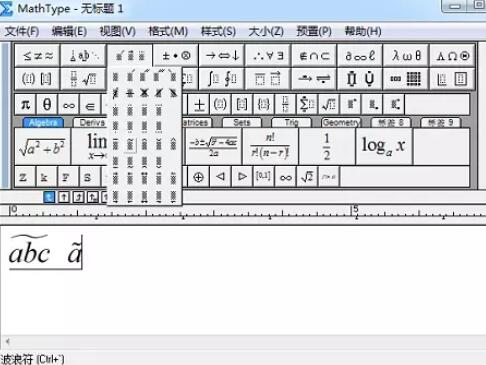Insert the circled plus symbol

(x=198, y=177)
